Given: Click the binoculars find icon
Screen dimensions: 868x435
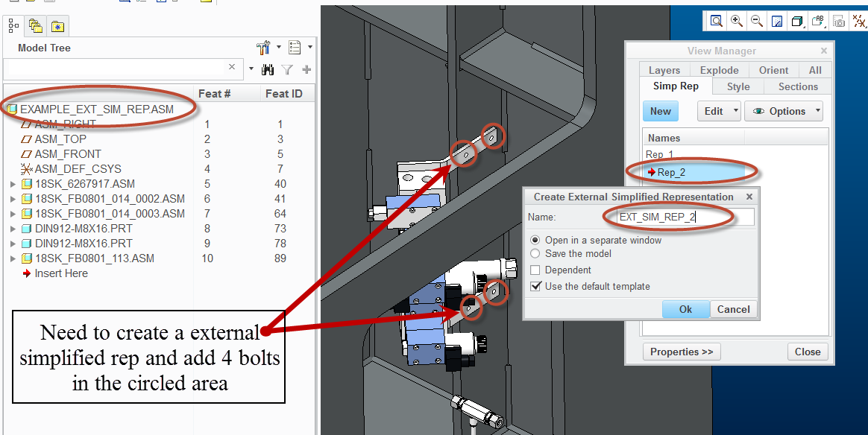Looking at the screenshot, I should (268, 69).
